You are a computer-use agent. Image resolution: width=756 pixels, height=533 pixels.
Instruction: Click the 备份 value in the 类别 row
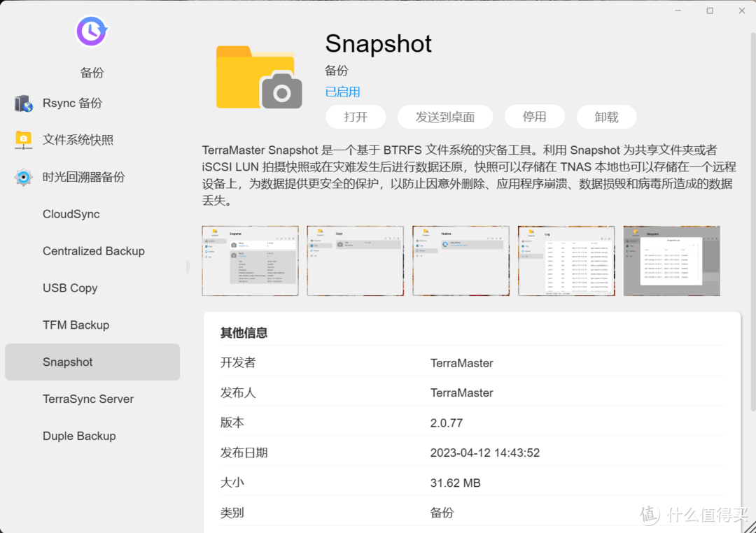[442, 513]
